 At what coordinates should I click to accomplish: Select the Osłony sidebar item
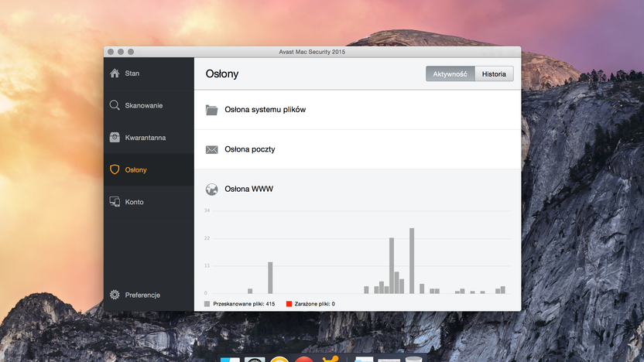149,169
